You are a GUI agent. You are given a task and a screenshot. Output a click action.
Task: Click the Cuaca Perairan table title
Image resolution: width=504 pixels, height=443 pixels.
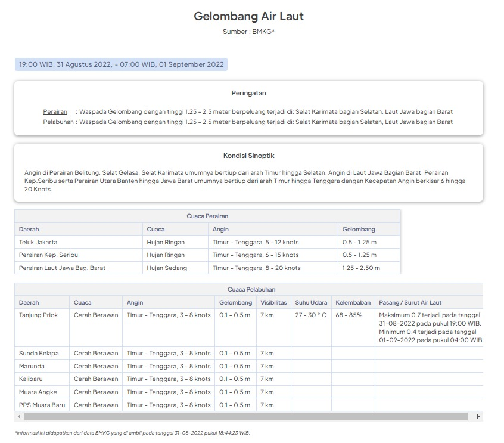207,216
